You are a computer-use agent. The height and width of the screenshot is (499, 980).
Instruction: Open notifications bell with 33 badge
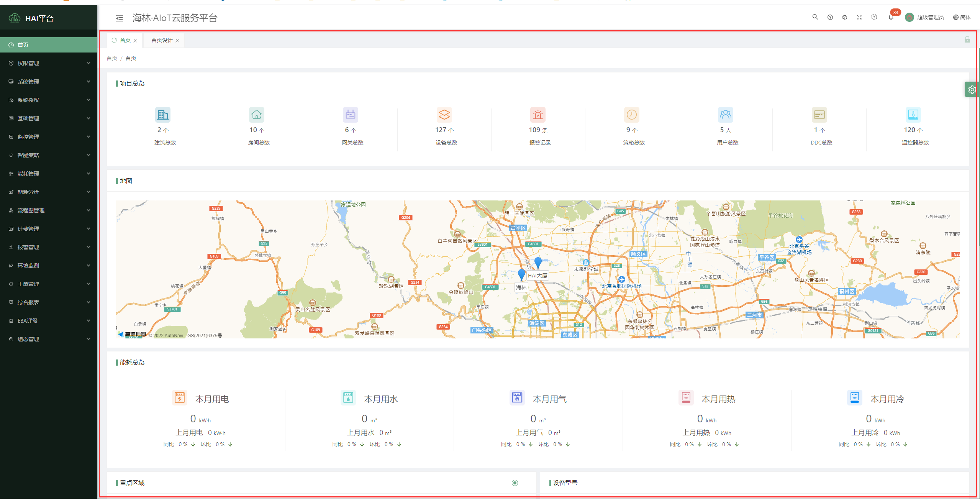pyautogui.click(x=891, y=17)
